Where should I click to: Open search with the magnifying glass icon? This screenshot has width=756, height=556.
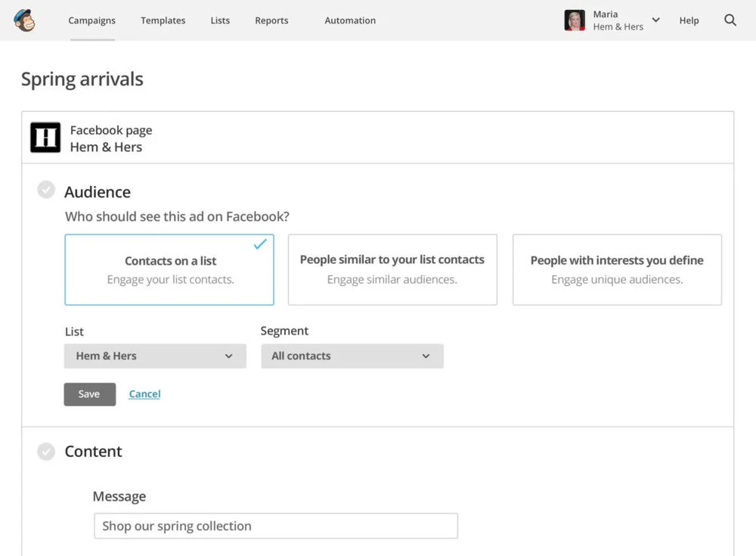click(730, 20)
